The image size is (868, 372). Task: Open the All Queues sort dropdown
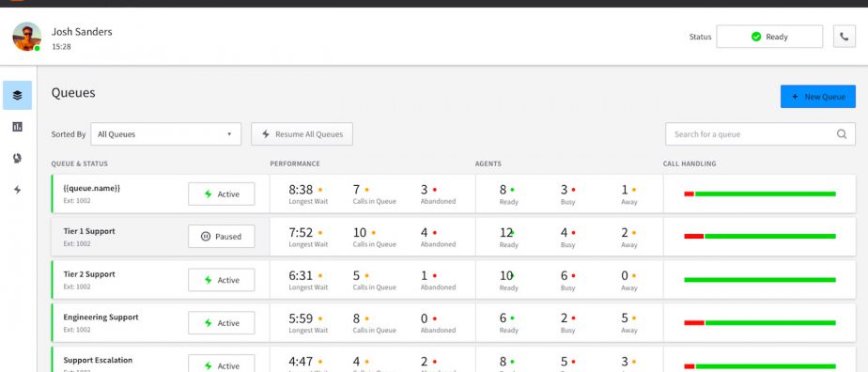click(x=165, y=134)
